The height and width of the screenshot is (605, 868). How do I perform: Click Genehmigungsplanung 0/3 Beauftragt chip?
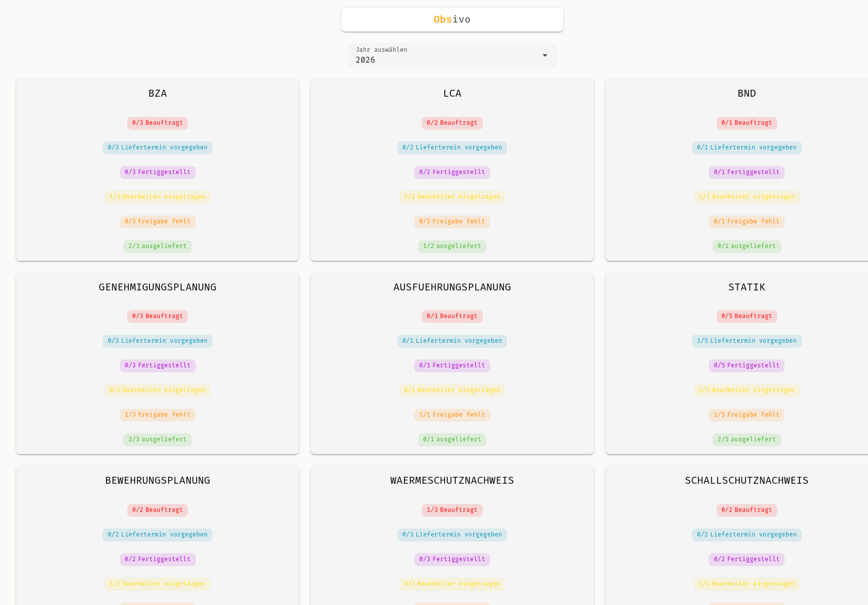coord(158,317)
